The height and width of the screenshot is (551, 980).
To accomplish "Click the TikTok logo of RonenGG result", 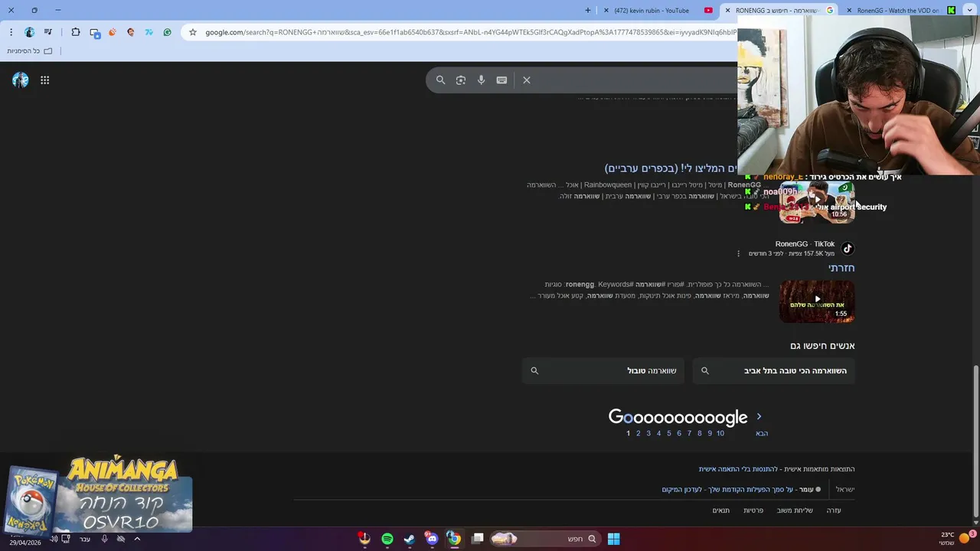I will tap(848, 248).
